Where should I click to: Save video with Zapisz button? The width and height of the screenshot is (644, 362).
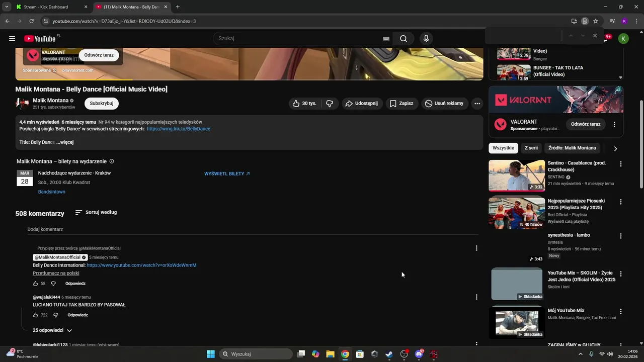pos(401,104)
